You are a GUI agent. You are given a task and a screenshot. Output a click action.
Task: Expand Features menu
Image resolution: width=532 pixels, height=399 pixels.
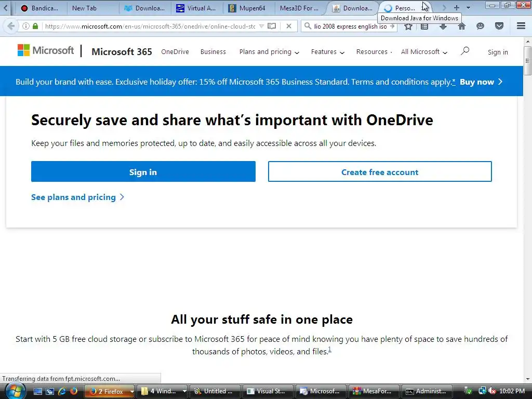point(327,52)
